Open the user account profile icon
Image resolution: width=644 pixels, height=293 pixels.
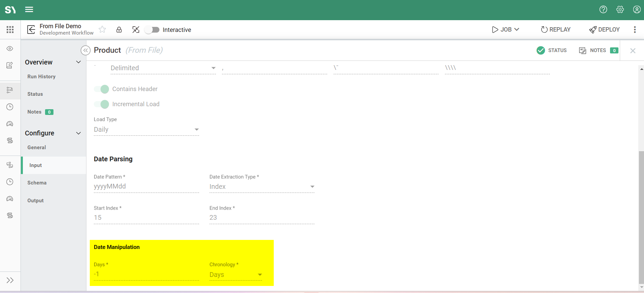click(x=637, y=9)
